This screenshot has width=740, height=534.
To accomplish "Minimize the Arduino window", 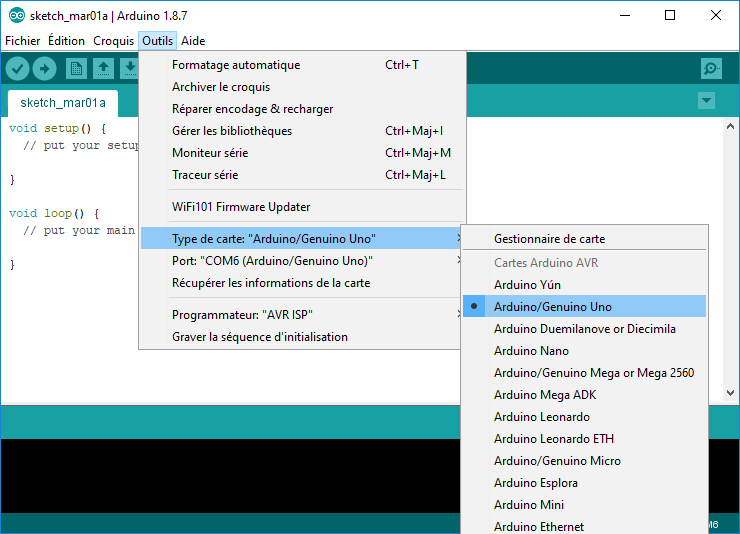I will point(625,16).
